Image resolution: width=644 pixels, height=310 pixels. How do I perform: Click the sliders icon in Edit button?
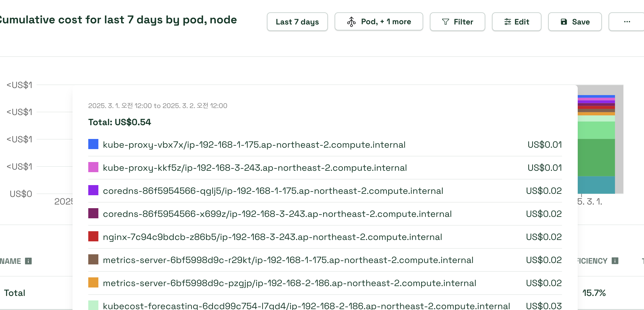tap(507, 22)
